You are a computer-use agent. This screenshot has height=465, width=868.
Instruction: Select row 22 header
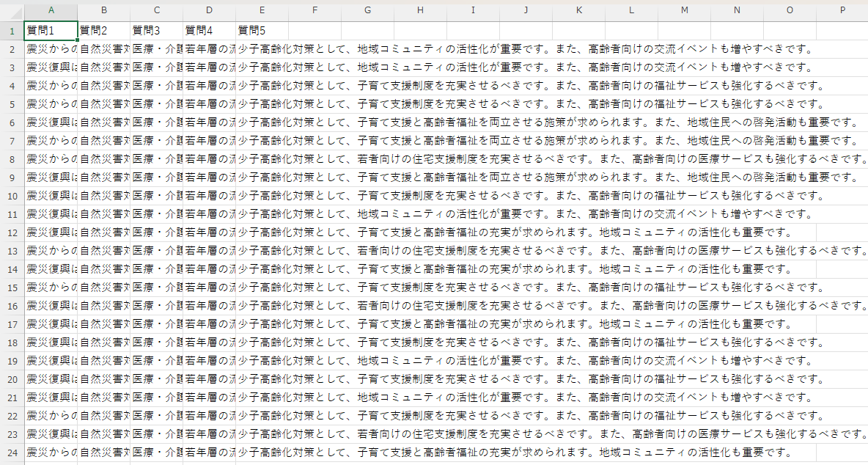(x=12, y=414)
